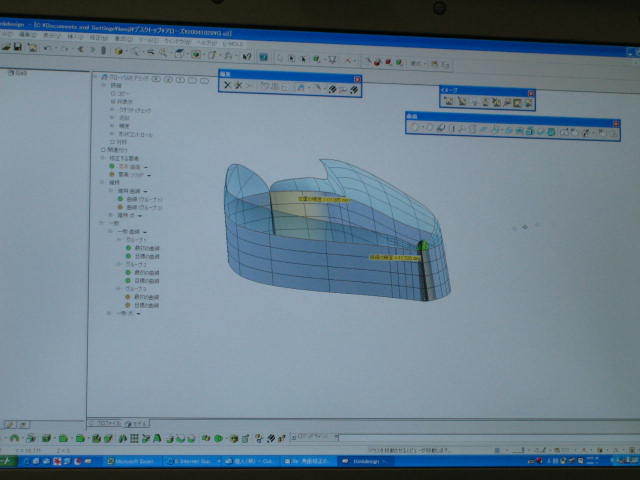Open dropdown arrow on the last tree row
The width and height of the screenshot is (640, 480).
(138, 313)
